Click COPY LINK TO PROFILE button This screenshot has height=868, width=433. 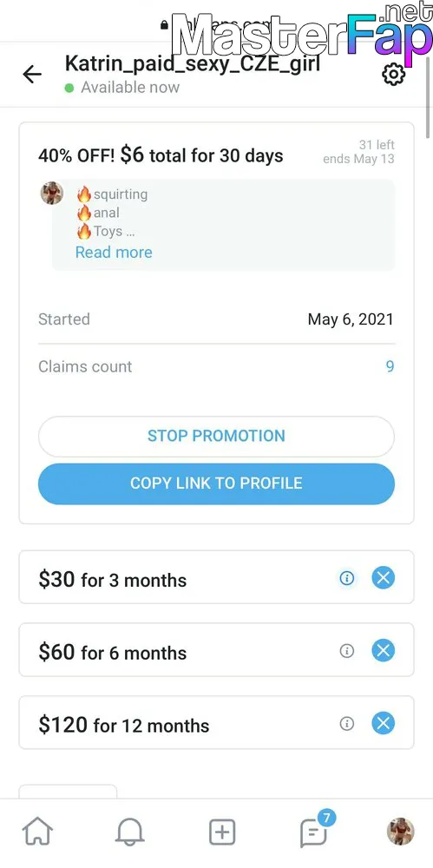tap(216, 483)
